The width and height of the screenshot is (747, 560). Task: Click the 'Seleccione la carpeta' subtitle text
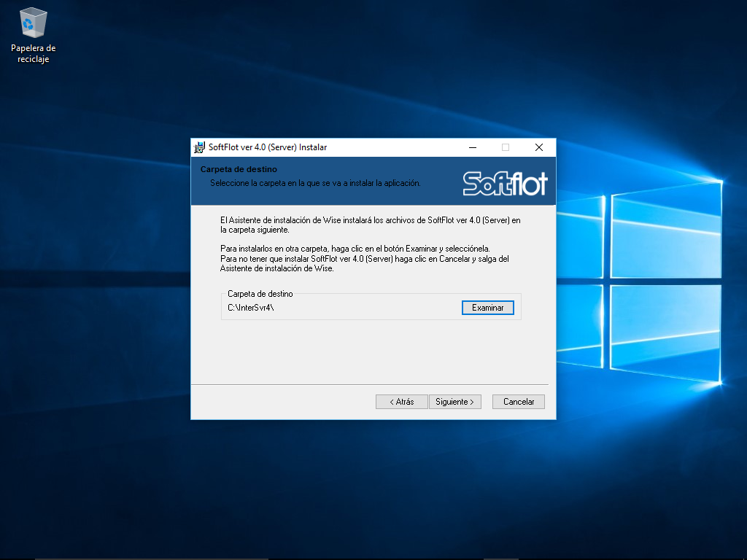(x=315, y=183)
